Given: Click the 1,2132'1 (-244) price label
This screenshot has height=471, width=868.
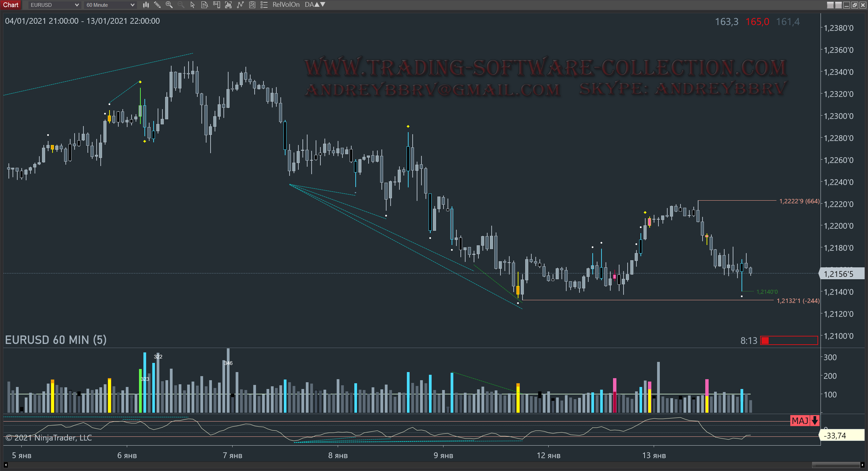Looking at the screenshot, I should click(x=798, y=301).
